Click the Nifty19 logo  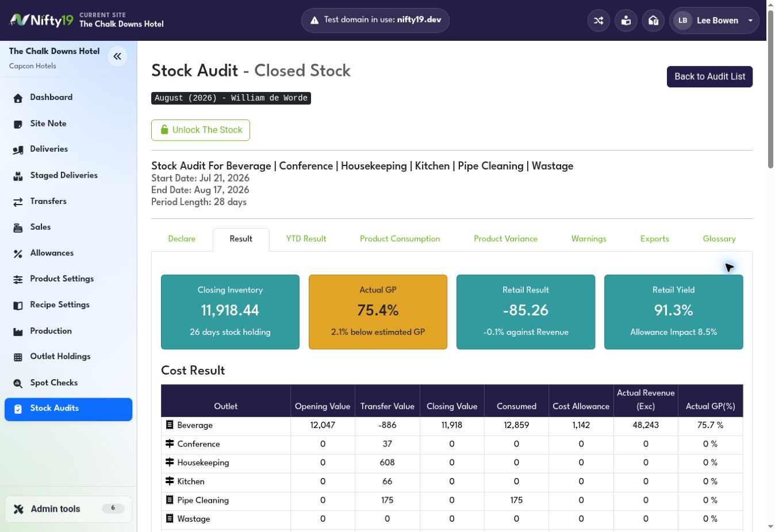click(41, 20)
